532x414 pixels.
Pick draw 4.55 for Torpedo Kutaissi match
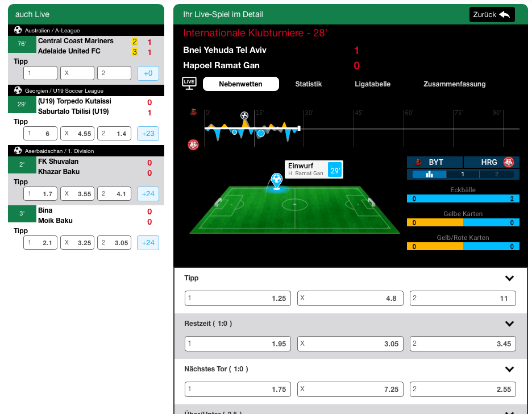tap(77, 134)
